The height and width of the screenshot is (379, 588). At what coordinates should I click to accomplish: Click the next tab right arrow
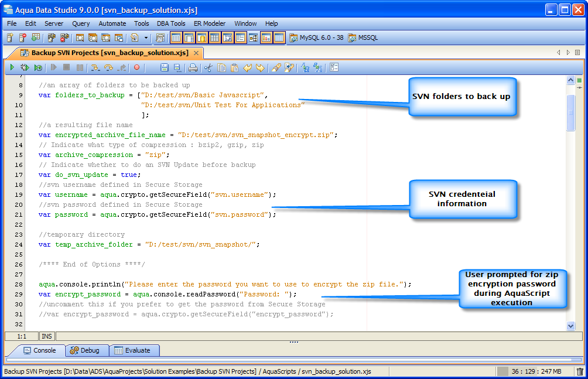(x=568, y=53)
